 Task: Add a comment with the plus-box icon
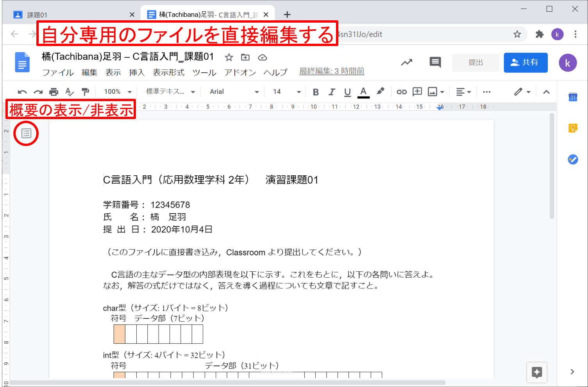[x=417, y=92]
